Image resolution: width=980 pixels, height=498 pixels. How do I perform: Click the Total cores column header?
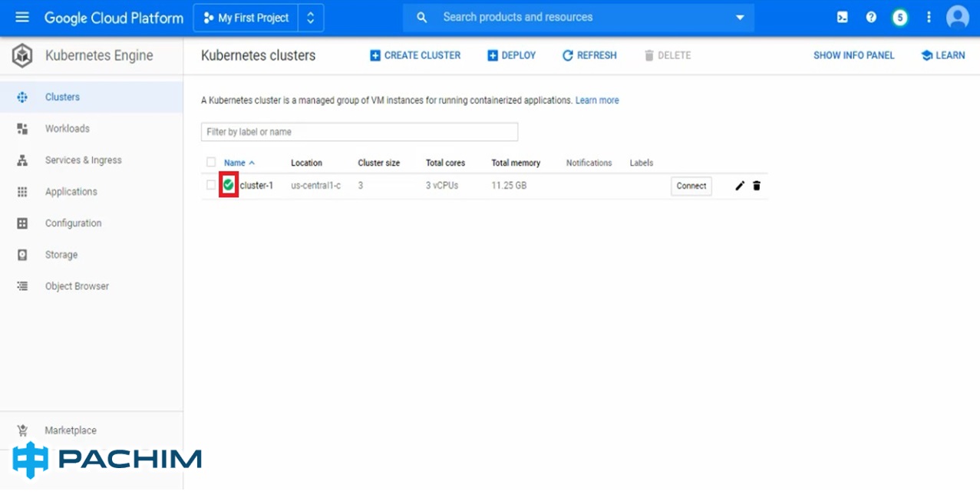(x=445, y=163)
